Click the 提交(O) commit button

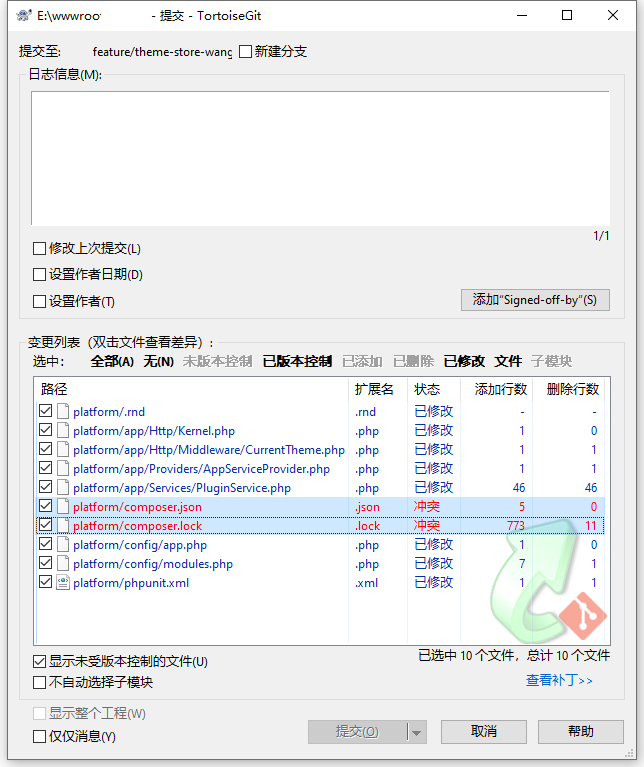pyautogui.click(x=357, y=732)
